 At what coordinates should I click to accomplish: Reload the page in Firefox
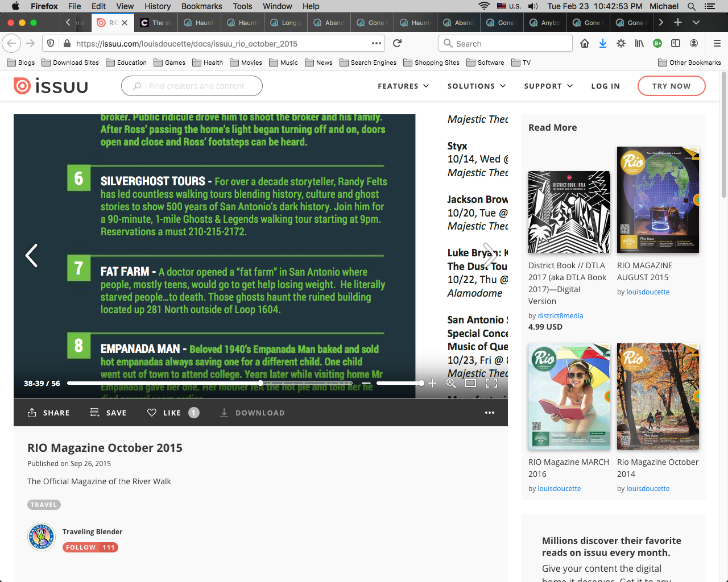[398, 43]
